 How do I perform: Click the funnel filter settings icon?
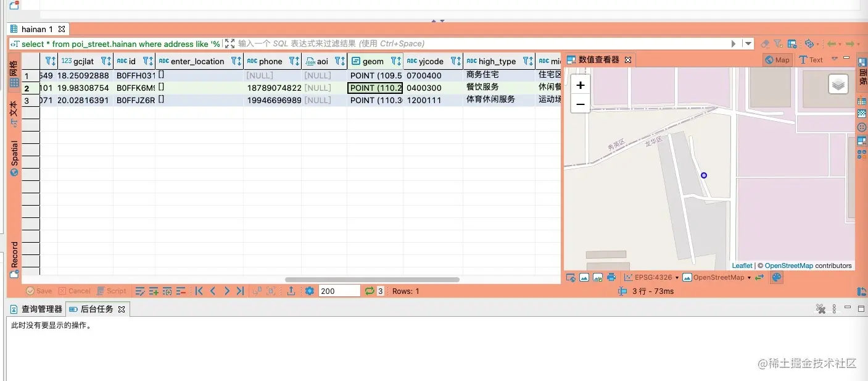point(778,44)
